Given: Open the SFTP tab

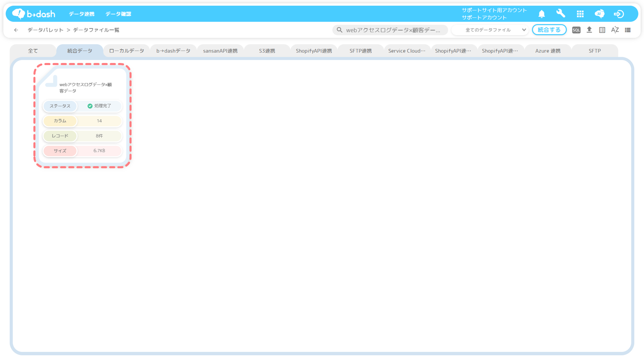Looking at the screenshot, I should [595, 51].
